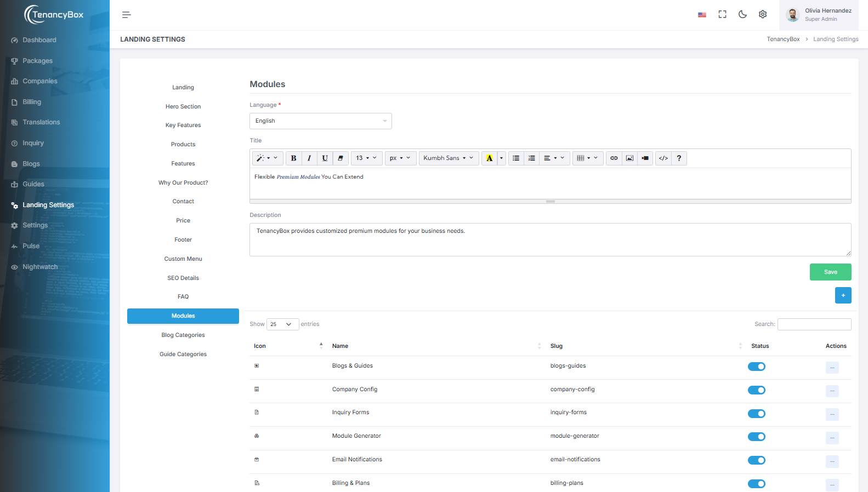Screen dimensions: 868x492
Task: Collapse the sidebar with the hamburger icon
Action: coord(127,15)
